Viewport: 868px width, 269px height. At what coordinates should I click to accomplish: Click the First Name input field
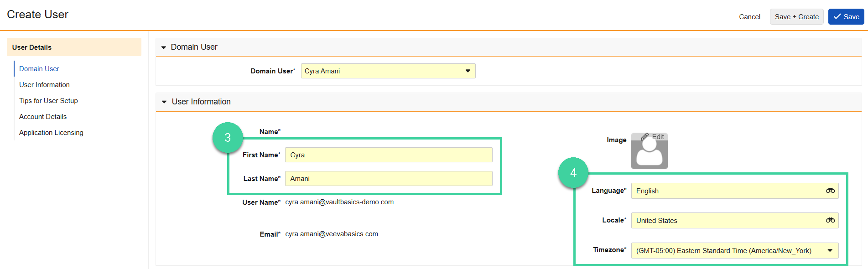click(389, 155)
